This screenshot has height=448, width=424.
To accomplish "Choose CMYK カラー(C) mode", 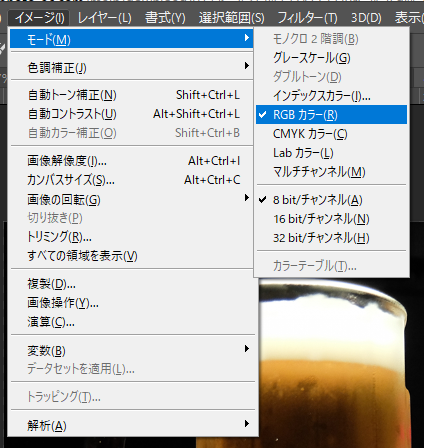I will point(331,134).
